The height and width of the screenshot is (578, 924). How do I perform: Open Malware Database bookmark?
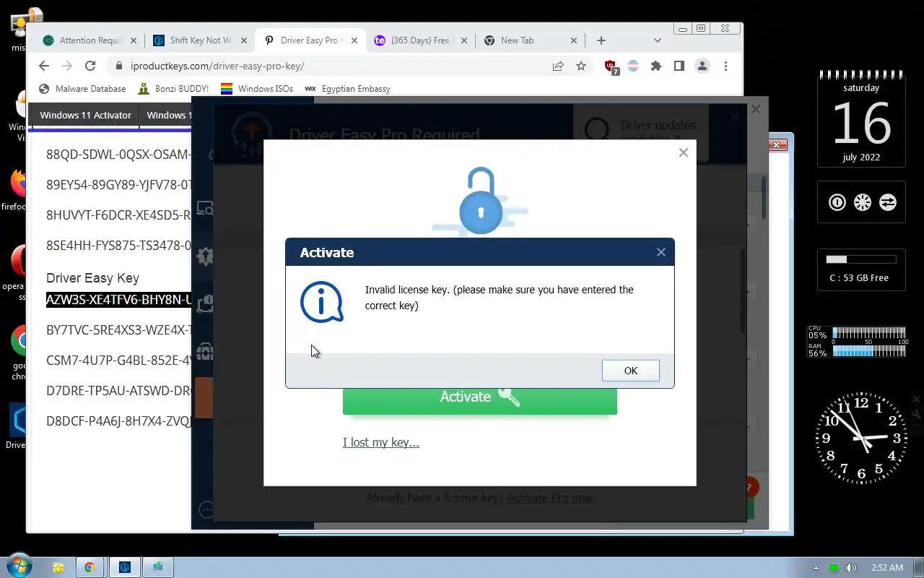82,89
